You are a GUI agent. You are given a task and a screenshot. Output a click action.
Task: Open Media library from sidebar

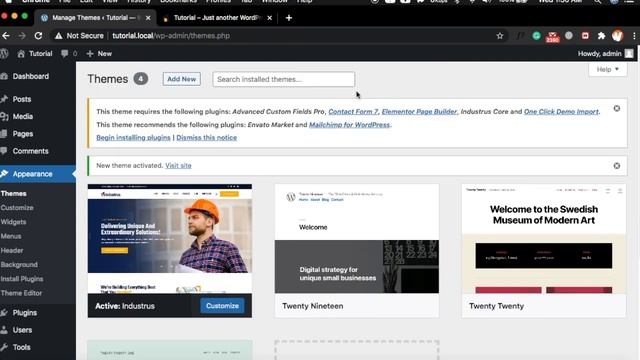(22, 116)
